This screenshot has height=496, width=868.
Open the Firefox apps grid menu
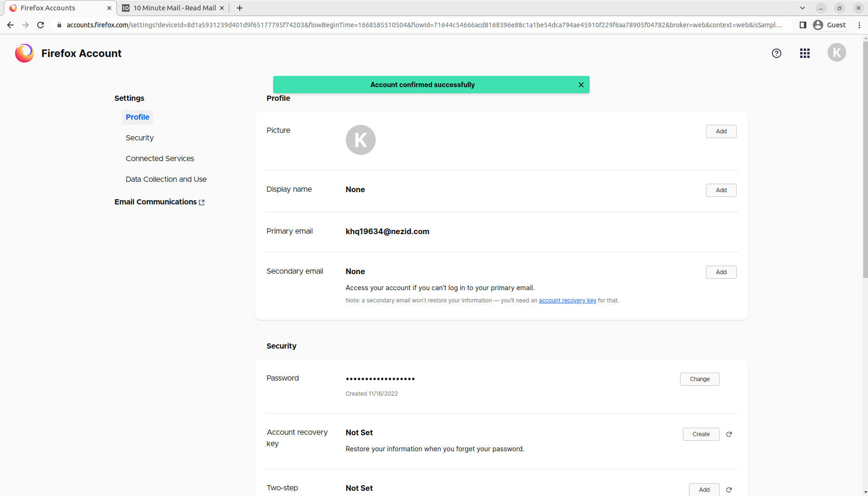click(x=804, y=53)
